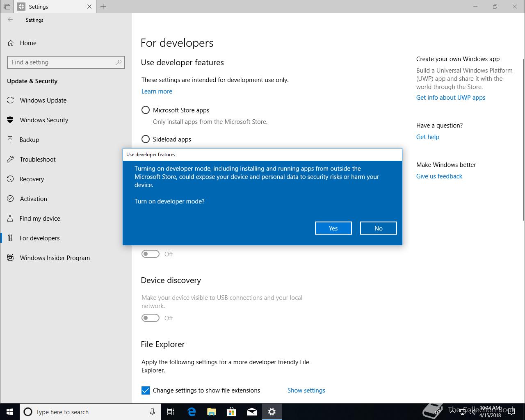The width and height of the screenshot is (525, 420).
Task: Click the Find a setting search box
Action: [66, 62]
